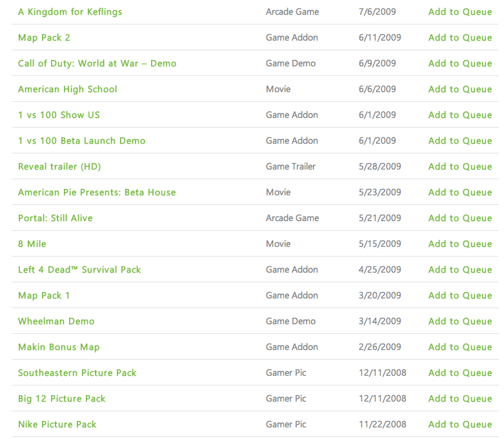This screenshot has width=504, height=439.
Task: Select Game Addon type in Left 4 Dead row
Action: [x=292, y=269]
